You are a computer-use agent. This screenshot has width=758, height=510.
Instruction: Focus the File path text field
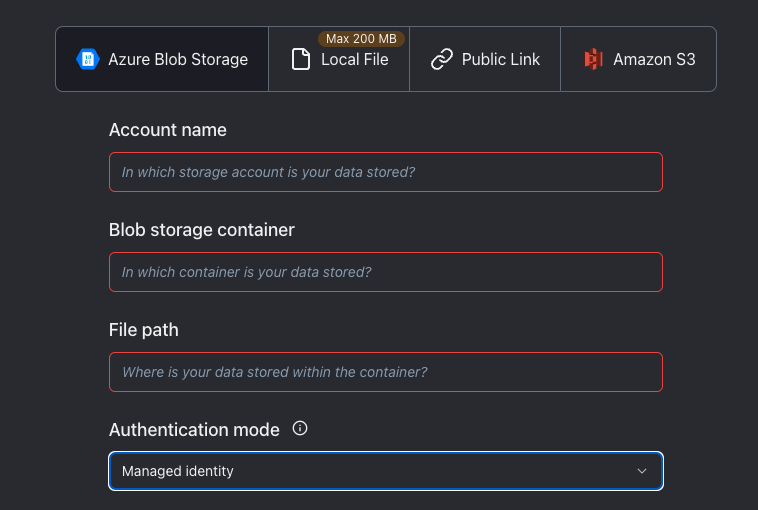pyautogui.click(x=385, y=372)
